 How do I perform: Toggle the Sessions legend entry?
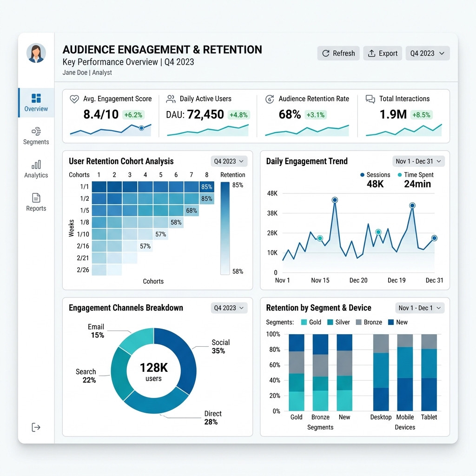375,175
